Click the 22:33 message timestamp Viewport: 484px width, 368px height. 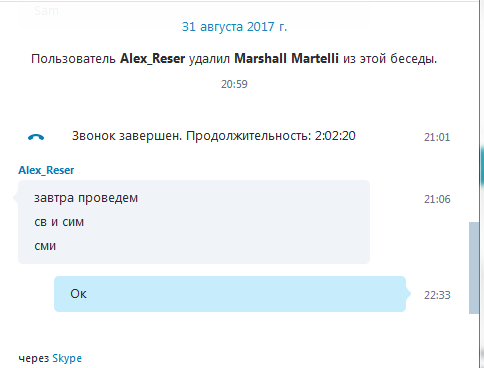(437, 295)
